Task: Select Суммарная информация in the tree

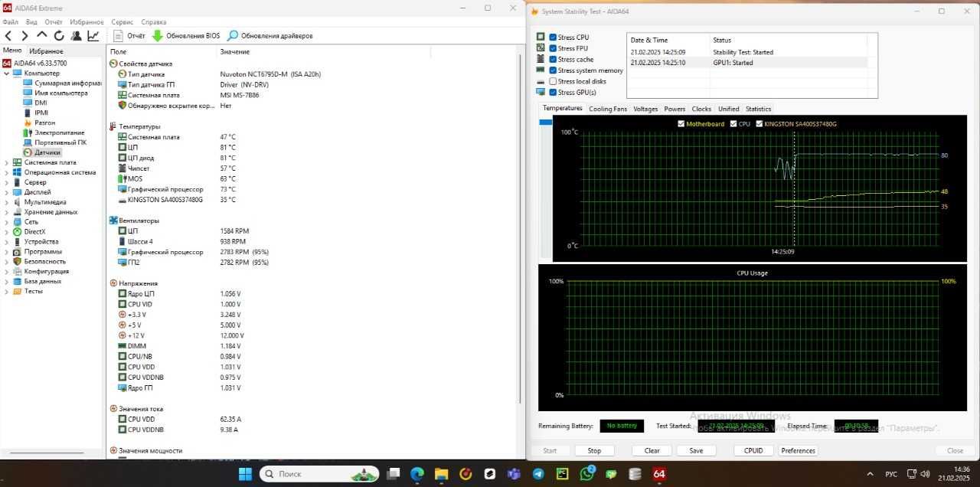Action: click(x=63, y=83)
